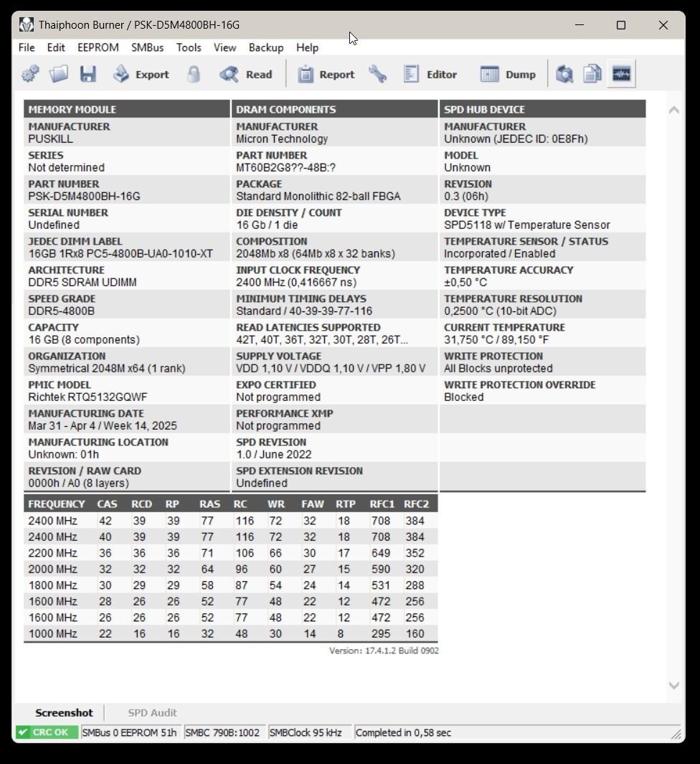The width and height of the screenshot is (700, 764).
Task: Open the Edit menu
Action: pyautogui.click(x=56, y=47)
